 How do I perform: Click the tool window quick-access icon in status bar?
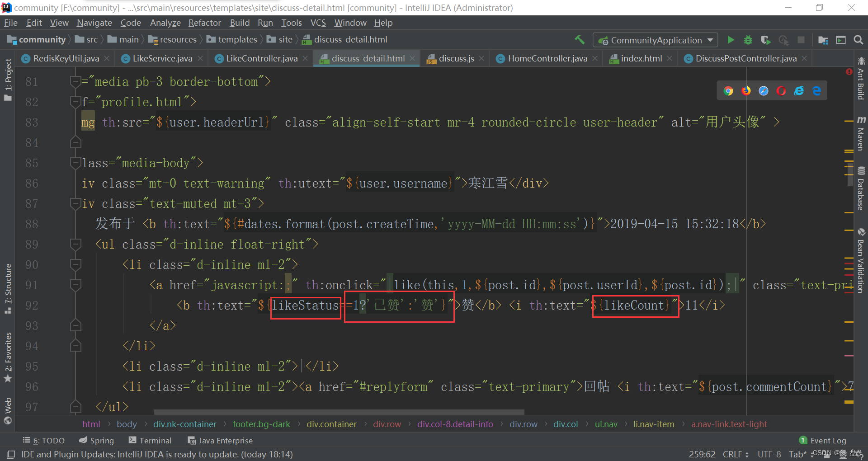(x=11, y=454)
